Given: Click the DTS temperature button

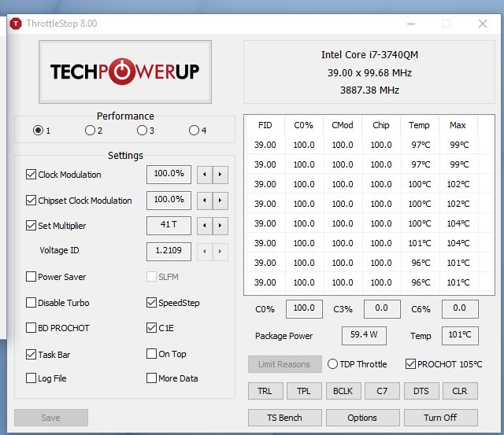Looking at the screenshot, I should (421, 391).
